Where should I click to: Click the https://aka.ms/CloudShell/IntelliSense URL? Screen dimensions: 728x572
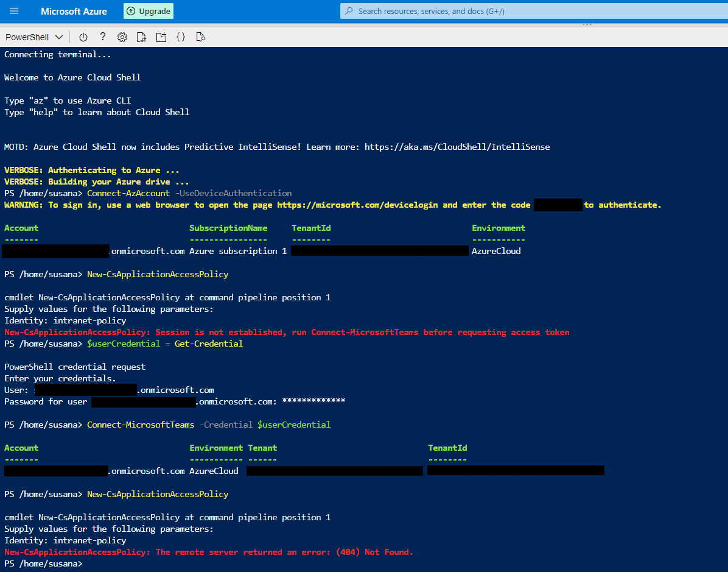point(457,147)
